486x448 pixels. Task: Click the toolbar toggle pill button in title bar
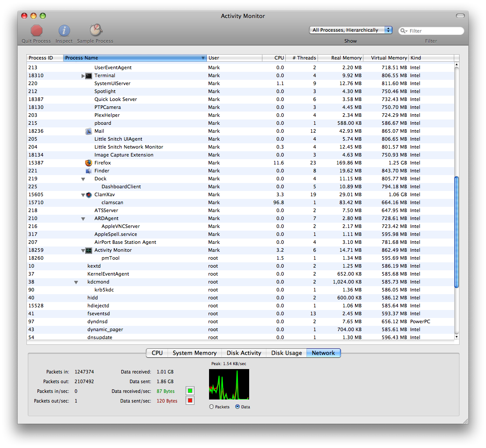[x=460, y=16]
